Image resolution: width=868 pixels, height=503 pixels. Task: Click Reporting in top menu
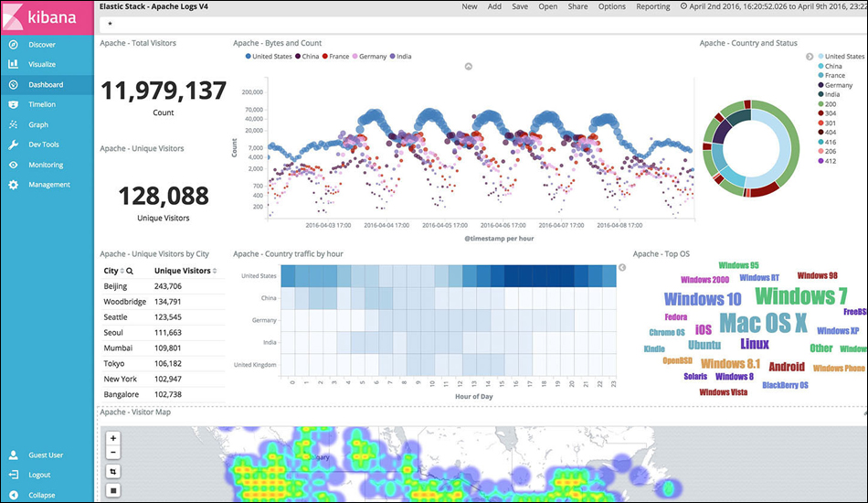[653, 6]
